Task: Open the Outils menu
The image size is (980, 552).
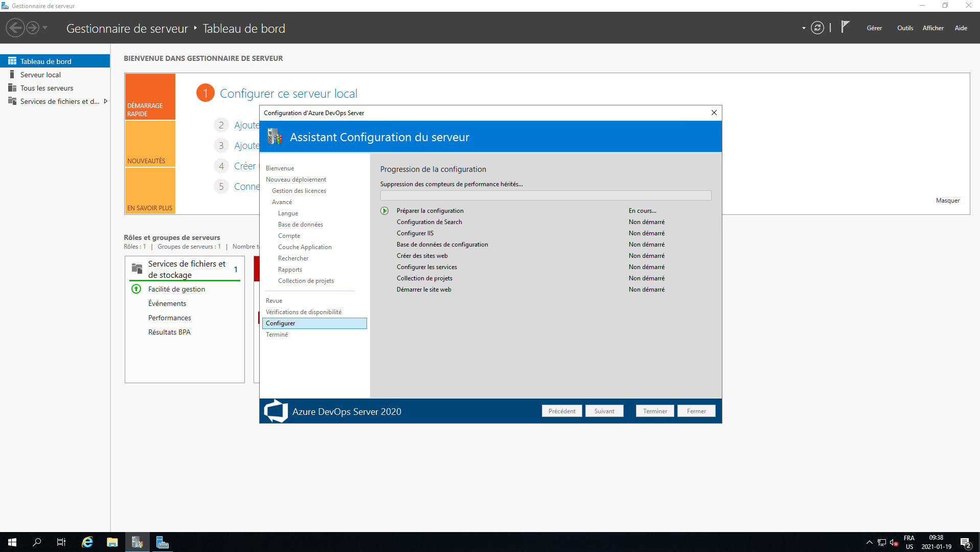Action: click(x=905, y=28)
